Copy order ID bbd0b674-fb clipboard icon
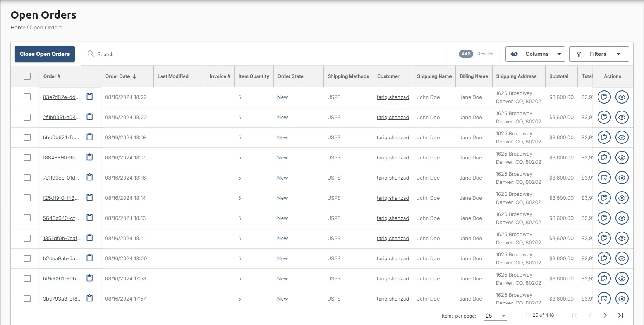 coord(89,137)
